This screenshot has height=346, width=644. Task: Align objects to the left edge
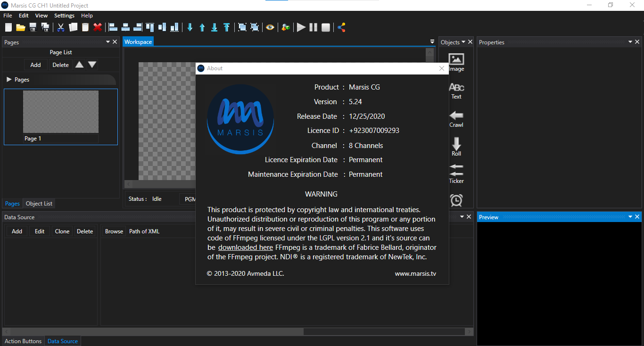(x=113, y=27)
